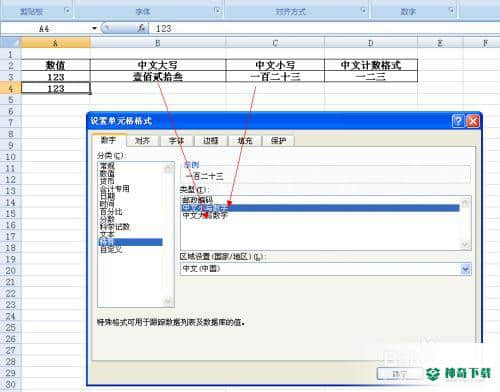The height and width of the screenshot is (392, 500).
Task: Click the 确定 button in the dialog
Action: click(399, 374)
